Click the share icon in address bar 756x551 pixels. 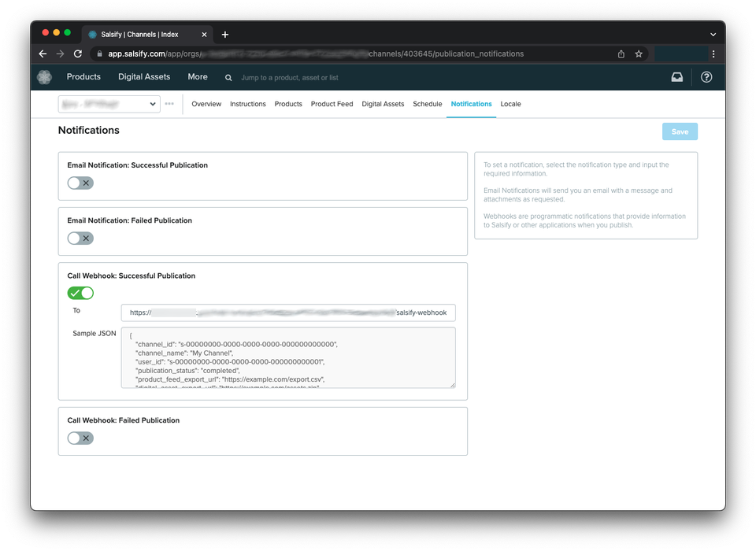(621, 54)
